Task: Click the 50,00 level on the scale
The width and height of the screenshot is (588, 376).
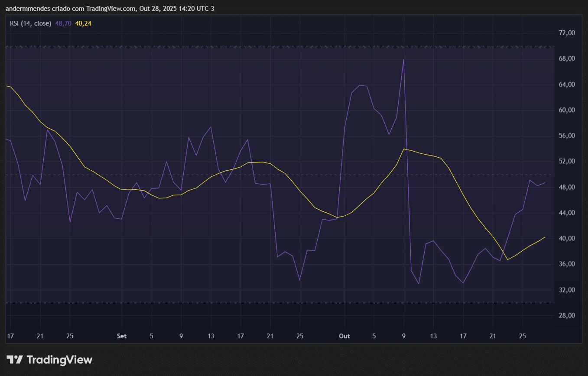Action: coord(567,175)
